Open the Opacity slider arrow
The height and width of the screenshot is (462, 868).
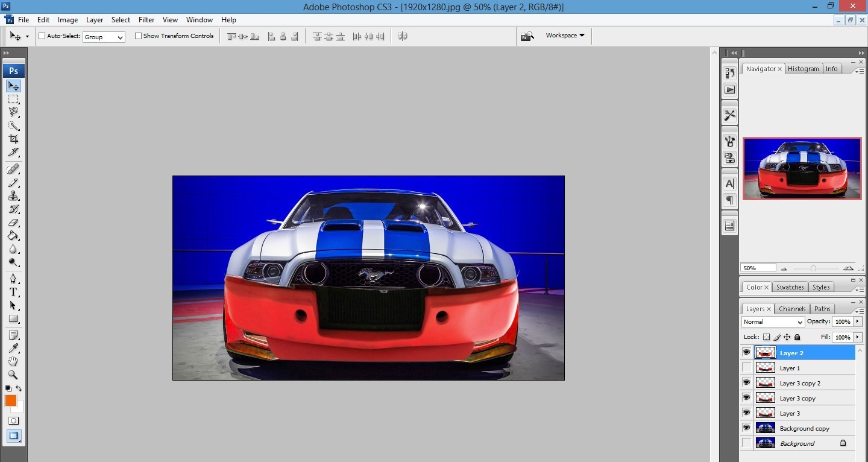(858, 322)
